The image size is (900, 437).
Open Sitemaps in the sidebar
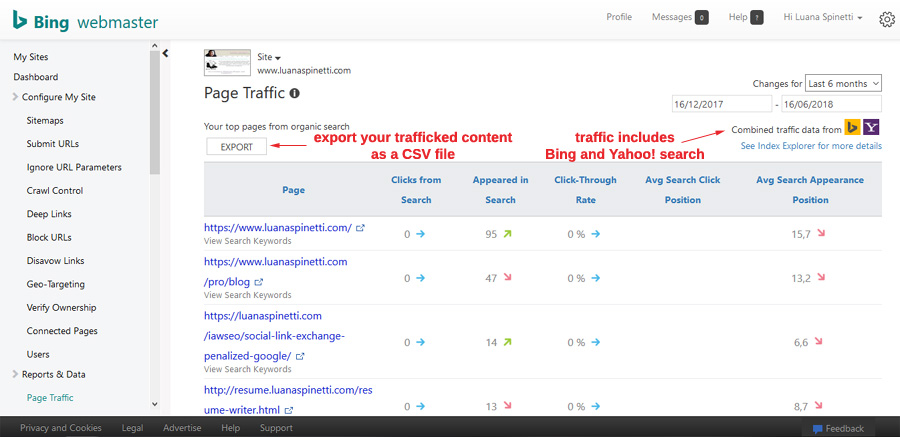(45, 120)
